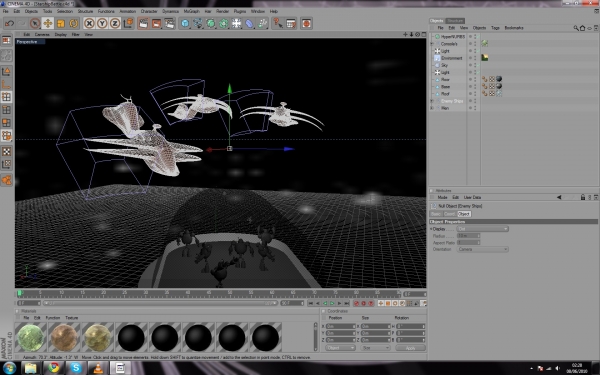Open the Materials Texture menu

tap(72, 318)
